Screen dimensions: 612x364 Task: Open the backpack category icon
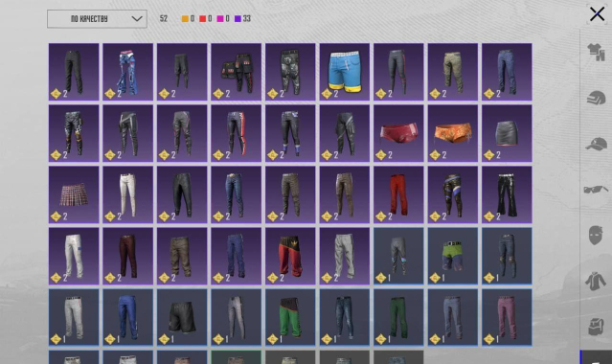point(596,326)
